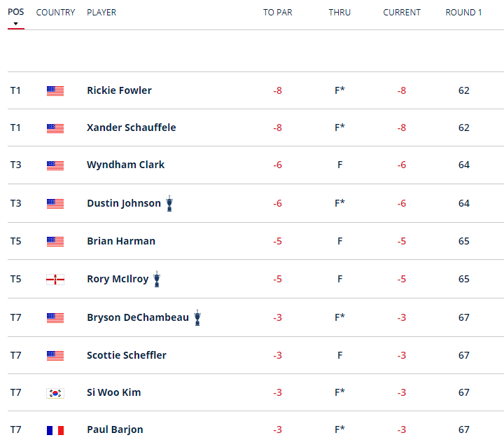This screenshot has height=440, width=504.
Task: Click the CURRENT column header
Action: 402,13
